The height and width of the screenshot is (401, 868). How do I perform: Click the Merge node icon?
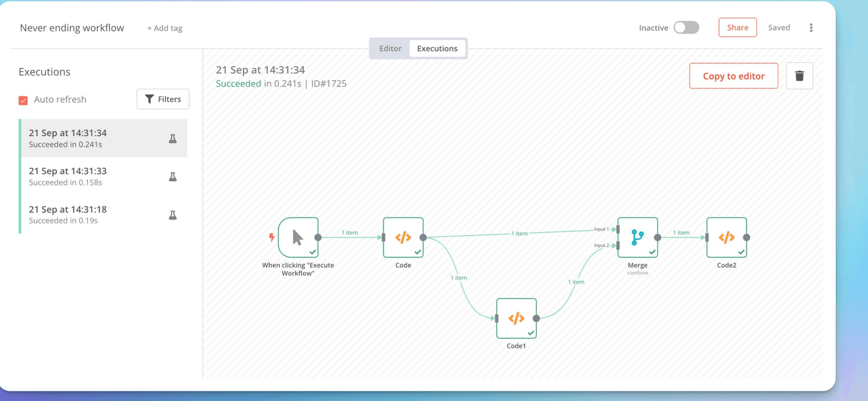(x=637, y=238)
